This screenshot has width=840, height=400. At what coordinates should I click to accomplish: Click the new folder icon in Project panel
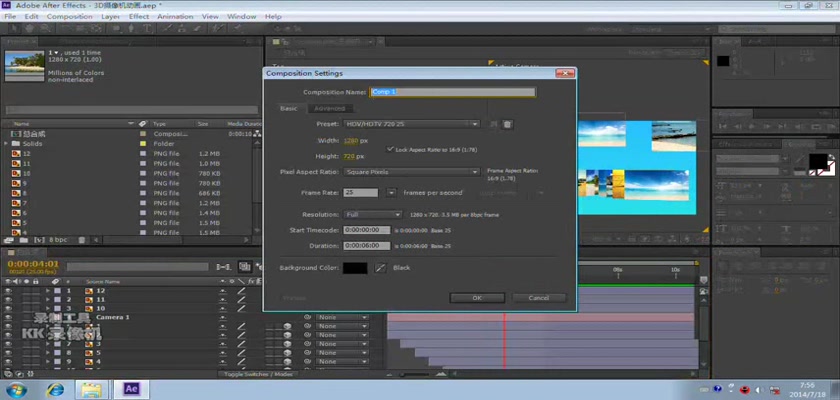tap(24, 240)
